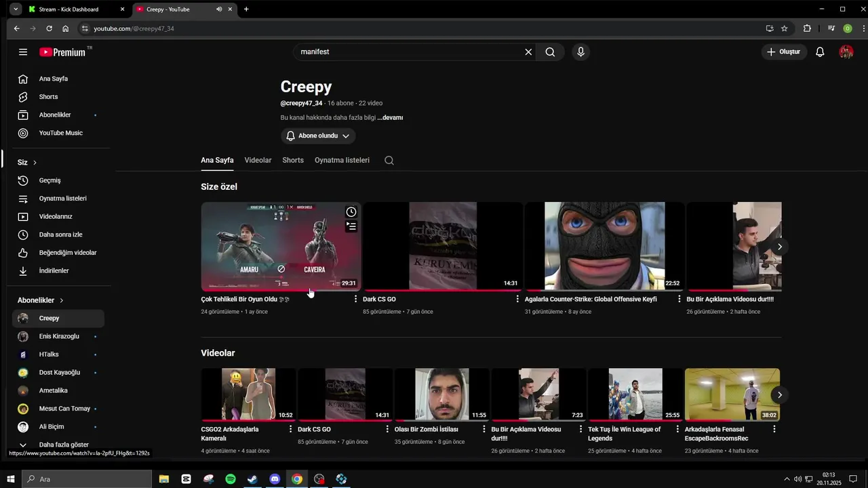Expand channel description with ...devamı
The image size is (868, 488).
[390, 118]
